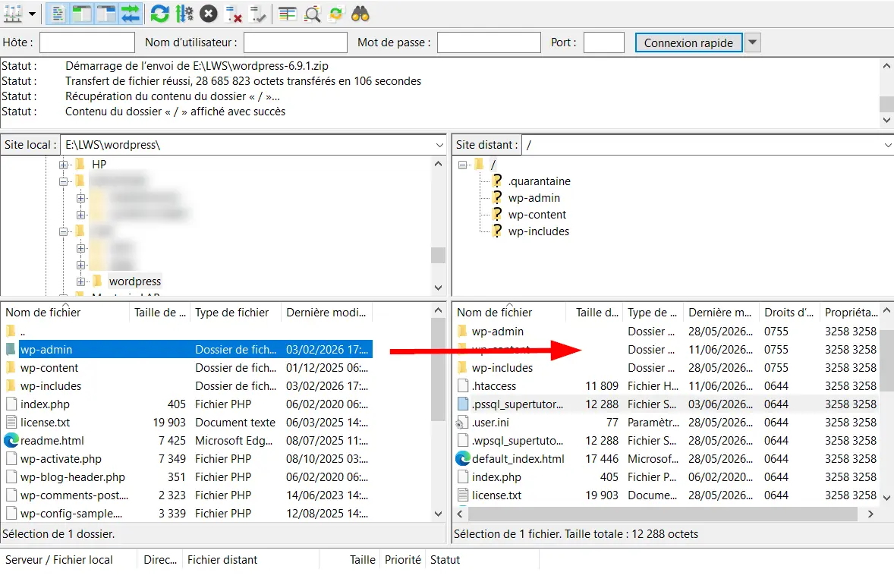Select remote wp-includes folder

tap(502, 368)
